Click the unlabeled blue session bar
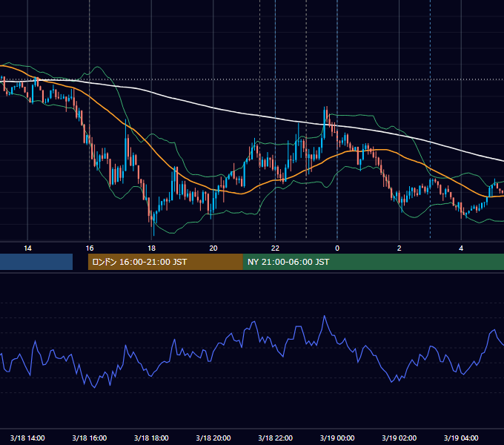Image resolution: width=504 pixels, height=445 pixels. (36, 262)
